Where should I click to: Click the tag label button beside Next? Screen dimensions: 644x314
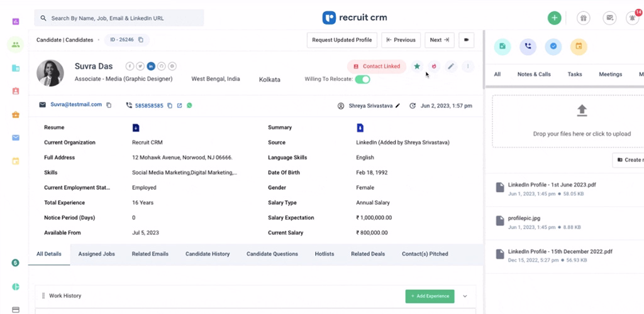pyautogui.click(x=466, y=40)
